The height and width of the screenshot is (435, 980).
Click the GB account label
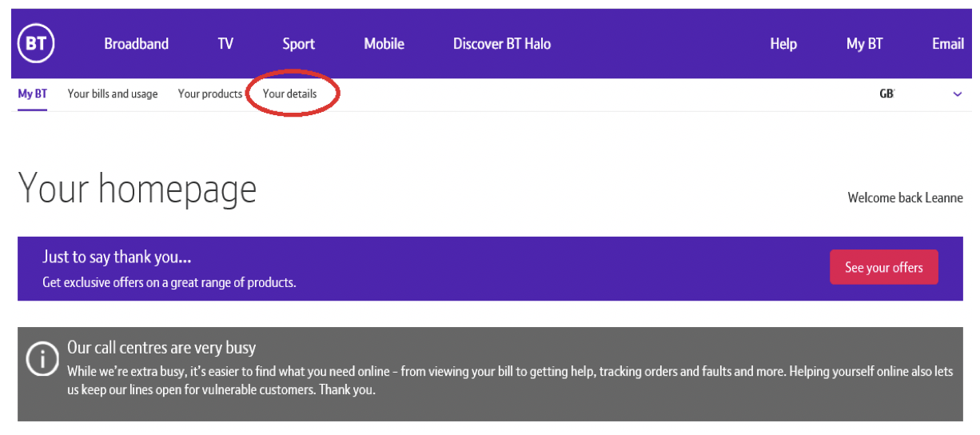pyautogui.click(x=886, y=94)
